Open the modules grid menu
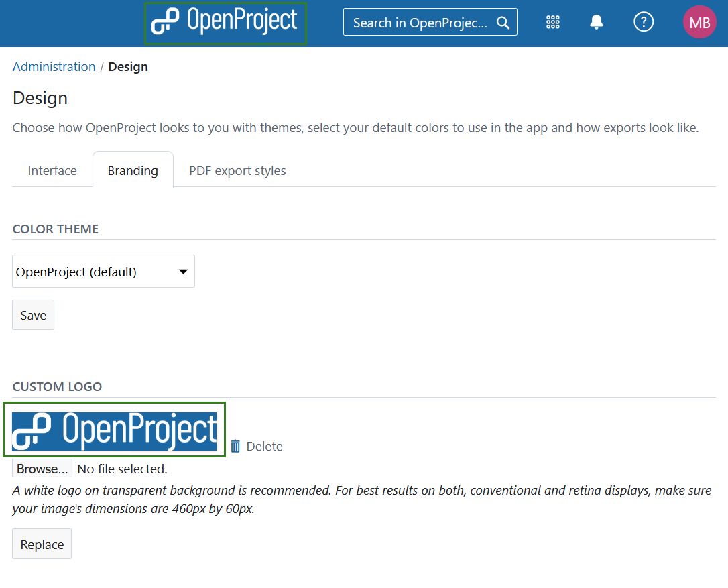This screenshot has height=588, width=728. tap(553, 23)
